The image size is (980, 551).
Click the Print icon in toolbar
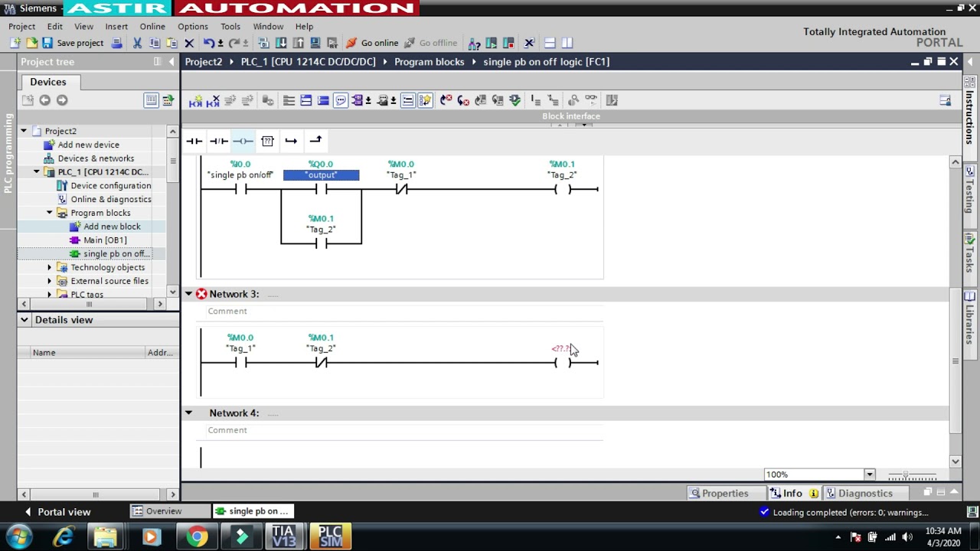(116, 43)
